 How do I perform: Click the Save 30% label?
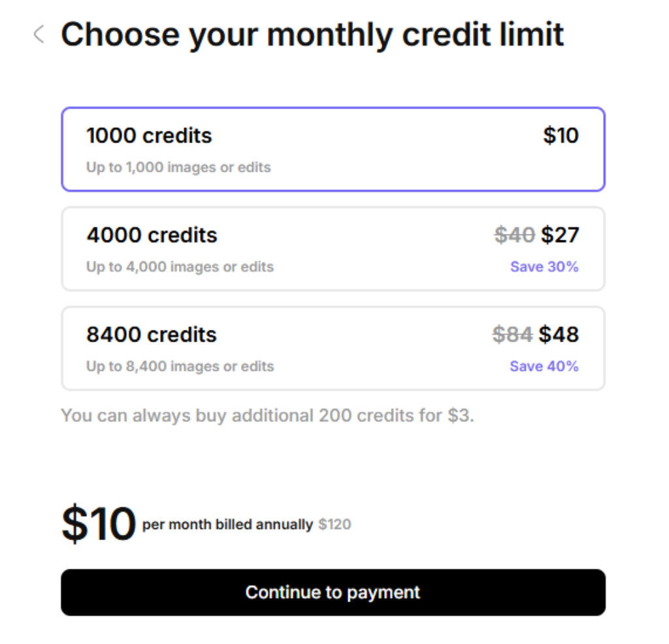point(544,266)
